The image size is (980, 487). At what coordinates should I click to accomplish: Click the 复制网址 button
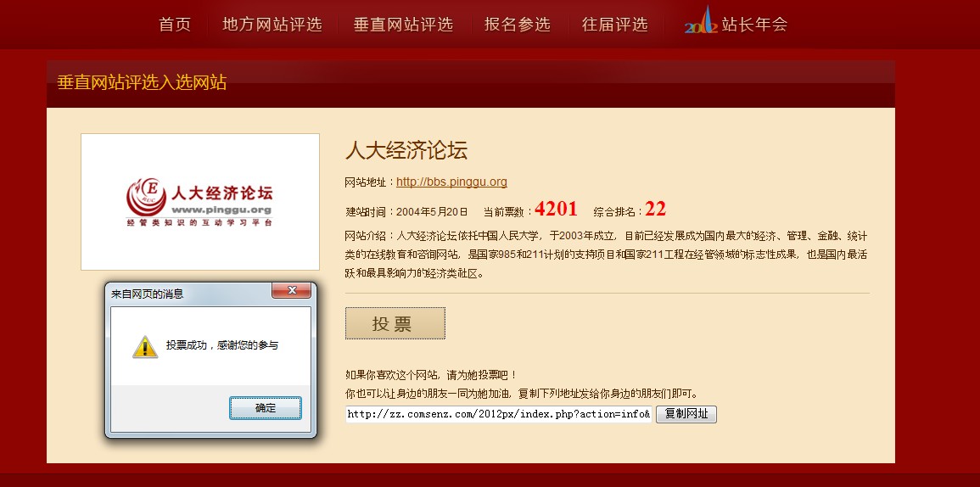tap(686, 414)
